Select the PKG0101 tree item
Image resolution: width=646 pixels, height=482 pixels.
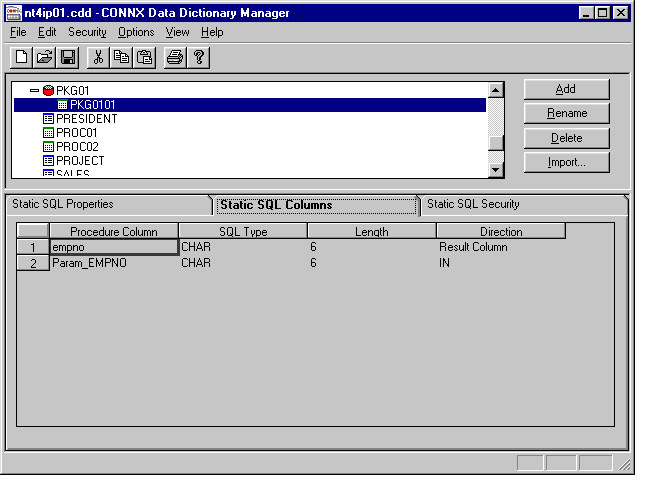coord(250,105)
